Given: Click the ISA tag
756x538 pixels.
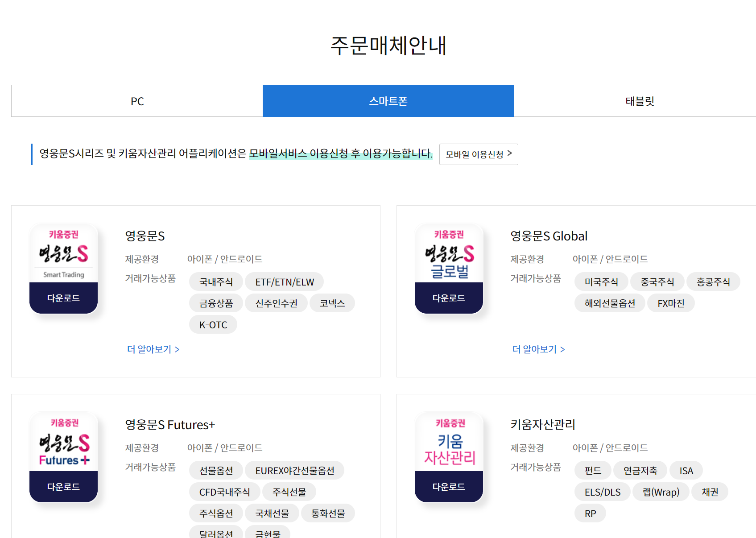Looking at the screenshot, I should [686, 471].
